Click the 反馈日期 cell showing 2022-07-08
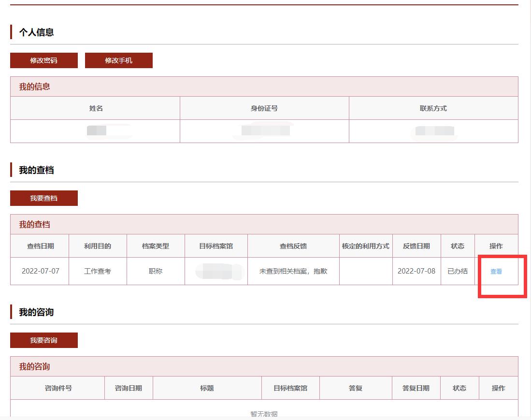 pos(416,271)
